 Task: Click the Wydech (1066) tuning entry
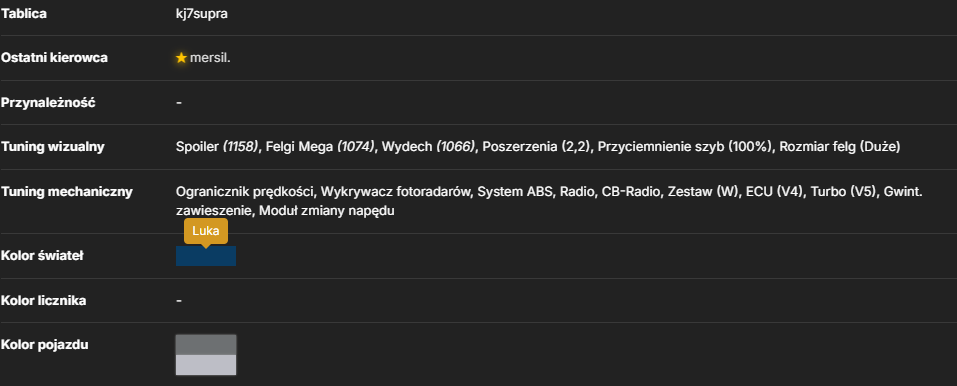429,147
